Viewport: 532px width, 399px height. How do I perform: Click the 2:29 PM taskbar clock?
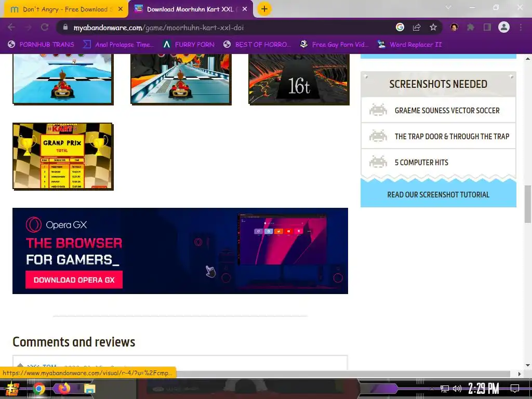tap(484, 389)
